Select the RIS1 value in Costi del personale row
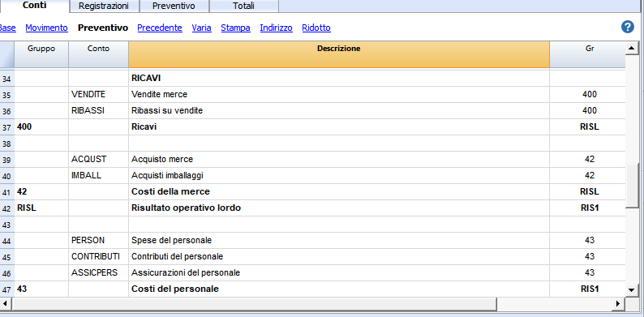This screenshot has height=317, width=644. [588, 289]
